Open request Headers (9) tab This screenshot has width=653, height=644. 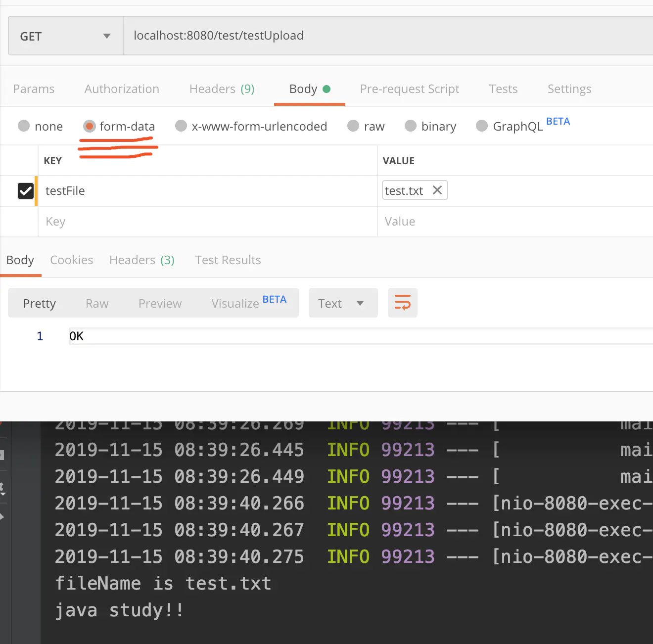222,89
